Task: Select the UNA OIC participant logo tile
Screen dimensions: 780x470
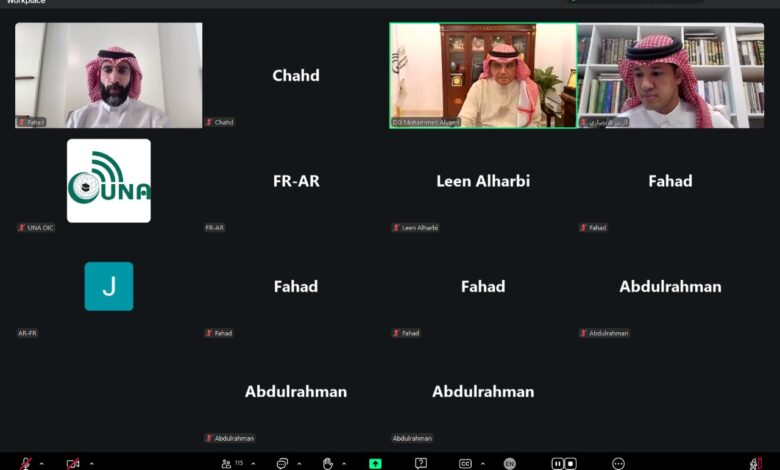Action: 109,181
